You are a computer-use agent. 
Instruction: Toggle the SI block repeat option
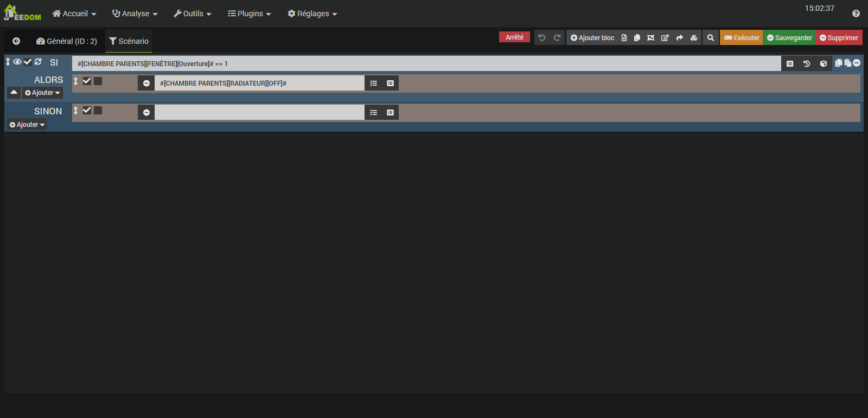[38, 62]
